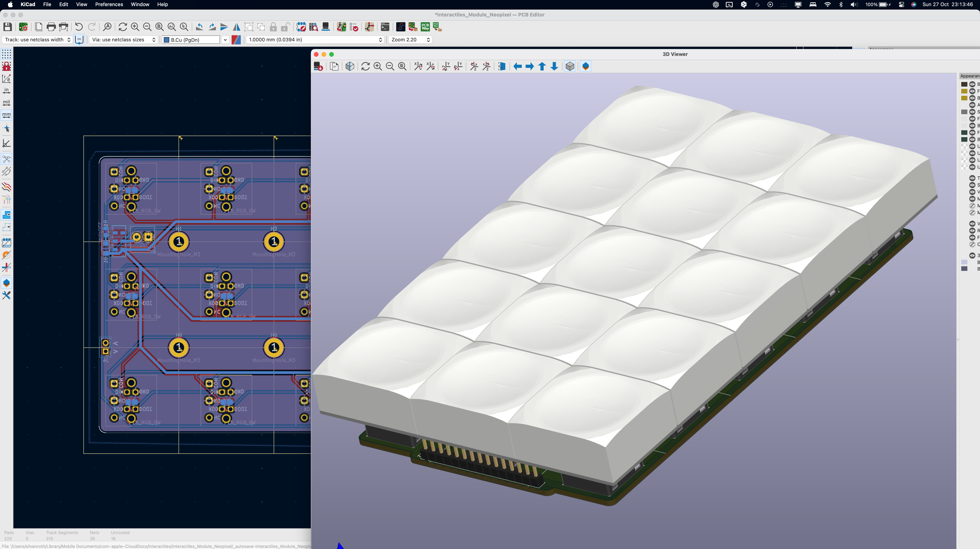Open the Track width dropdown
This screenshot has height=549, width=980.
coord(37,40)
